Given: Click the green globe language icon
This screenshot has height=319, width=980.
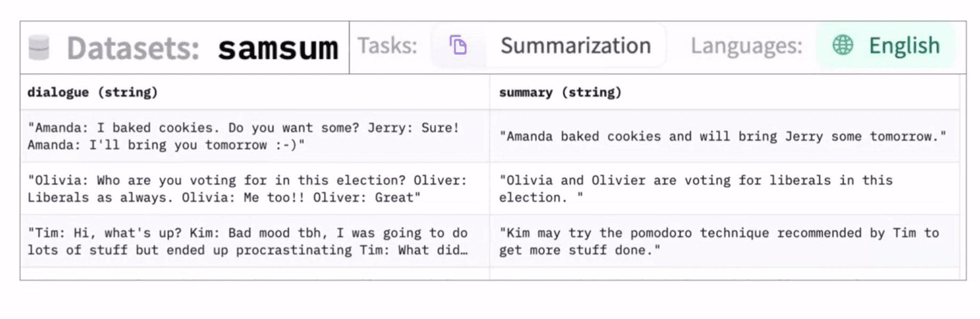Looking at the screenshot, I should tap(843, 45).
